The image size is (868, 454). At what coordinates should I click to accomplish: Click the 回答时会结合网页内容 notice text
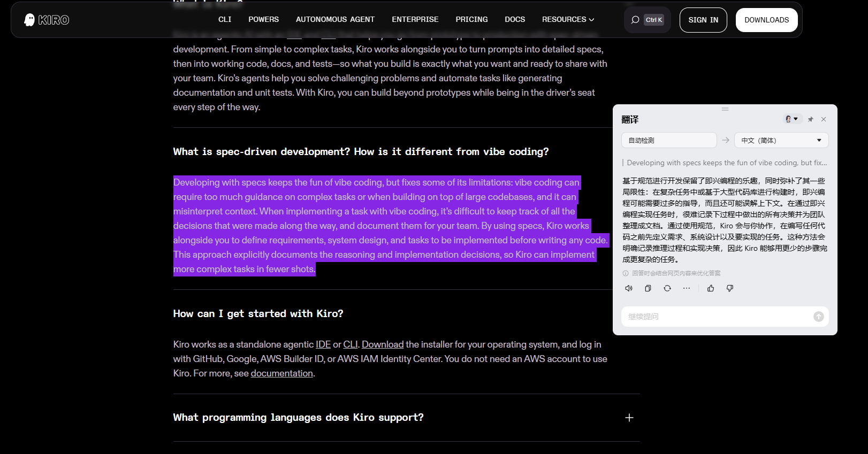676,273
